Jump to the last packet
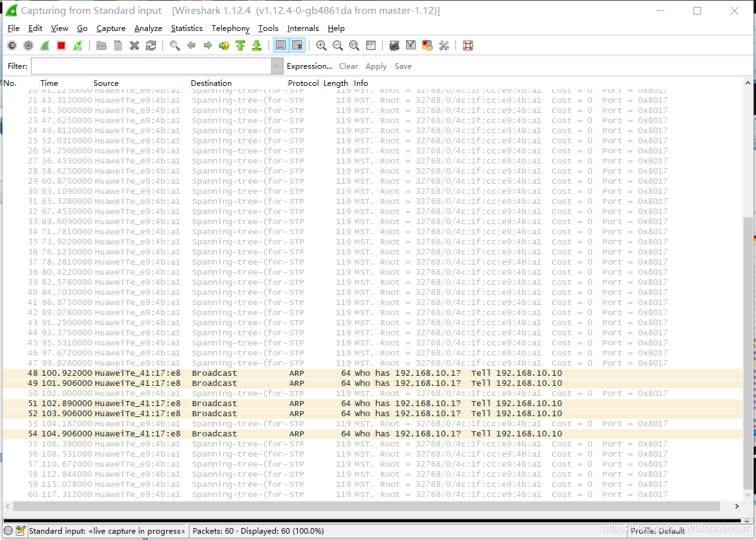This screenshot has height=540, width=756. [x=257, y=45]
